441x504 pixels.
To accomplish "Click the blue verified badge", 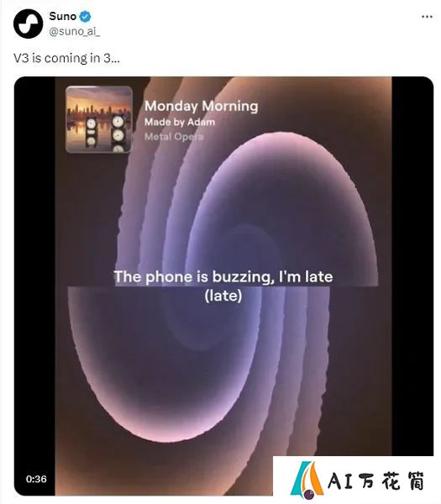I will point(85,17).
